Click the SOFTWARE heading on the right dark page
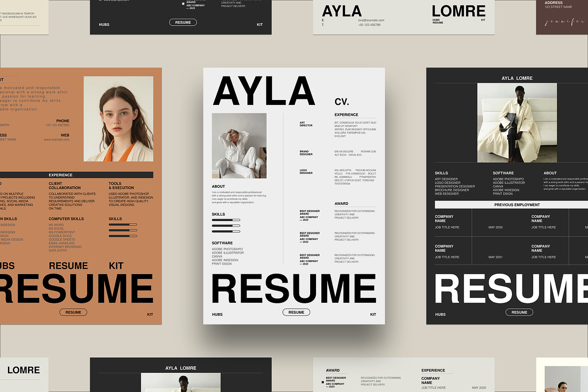Screen dimensions: 588x392 [x=503, y=173]
